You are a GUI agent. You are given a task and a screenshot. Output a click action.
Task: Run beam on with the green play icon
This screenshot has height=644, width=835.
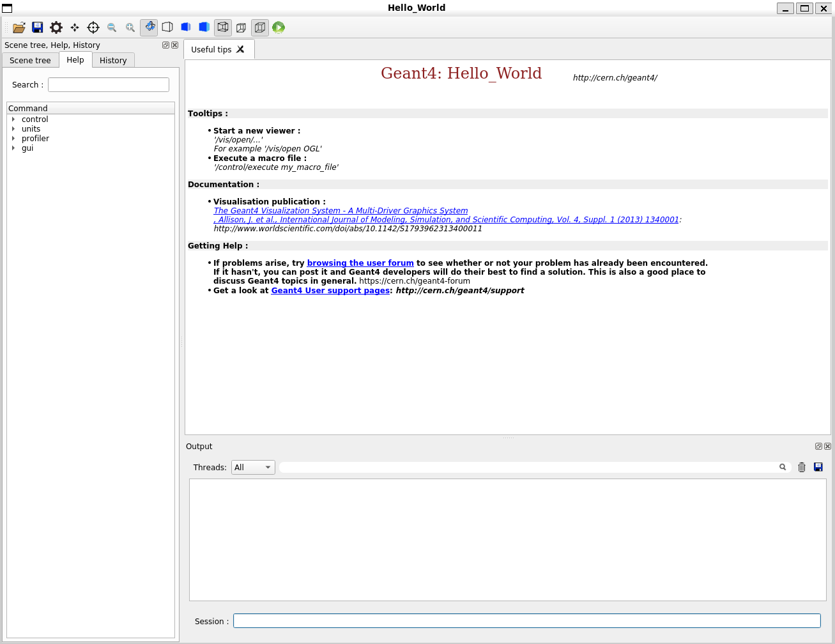coord(279,27)
